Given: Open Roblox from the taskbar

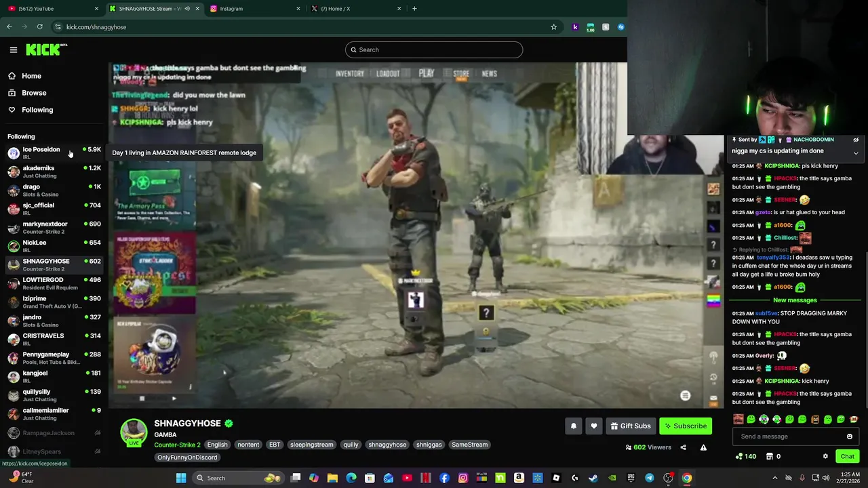Looking at the screenshot, I should click(x=556, y=478).
